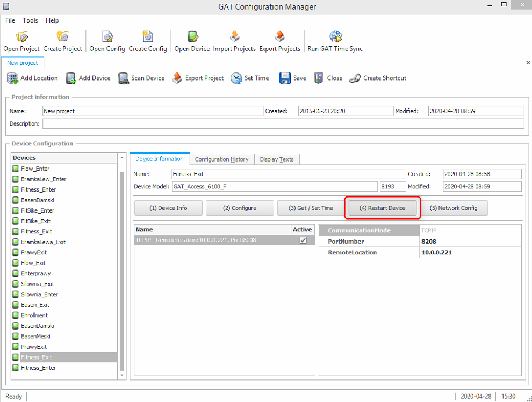This screenshot has width=532, height=402.
Task: Open Device using the toolbar icon
Action: [192, 37]
